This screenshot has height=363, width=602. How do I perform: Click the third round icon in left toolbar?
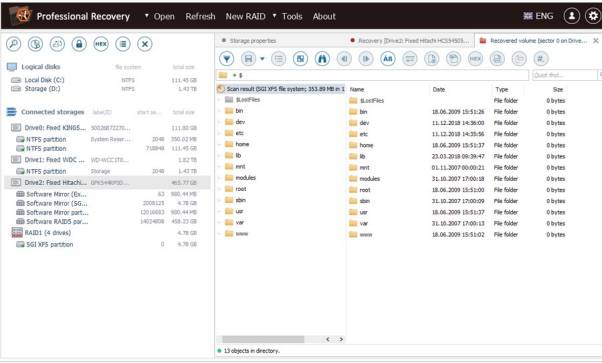[57, 44]
